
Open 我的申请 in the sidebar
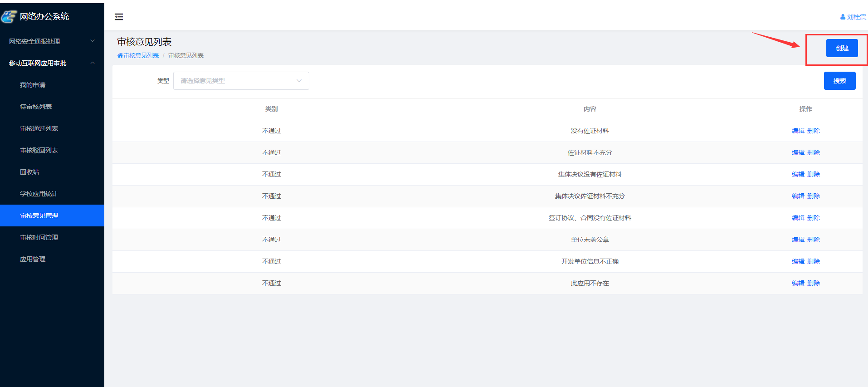click(x=33, y=85)
